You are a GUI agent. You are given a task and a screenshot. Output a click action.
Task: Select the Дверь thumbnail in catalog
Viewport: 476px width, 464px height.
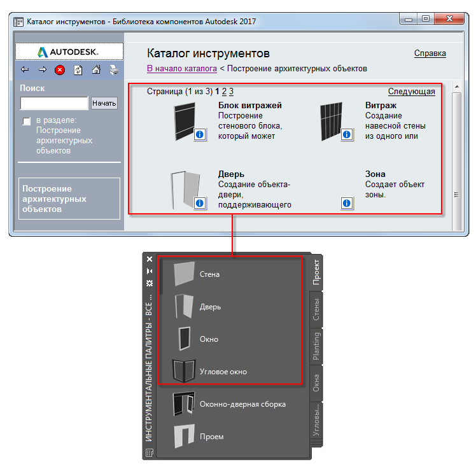tap(185, 190)
